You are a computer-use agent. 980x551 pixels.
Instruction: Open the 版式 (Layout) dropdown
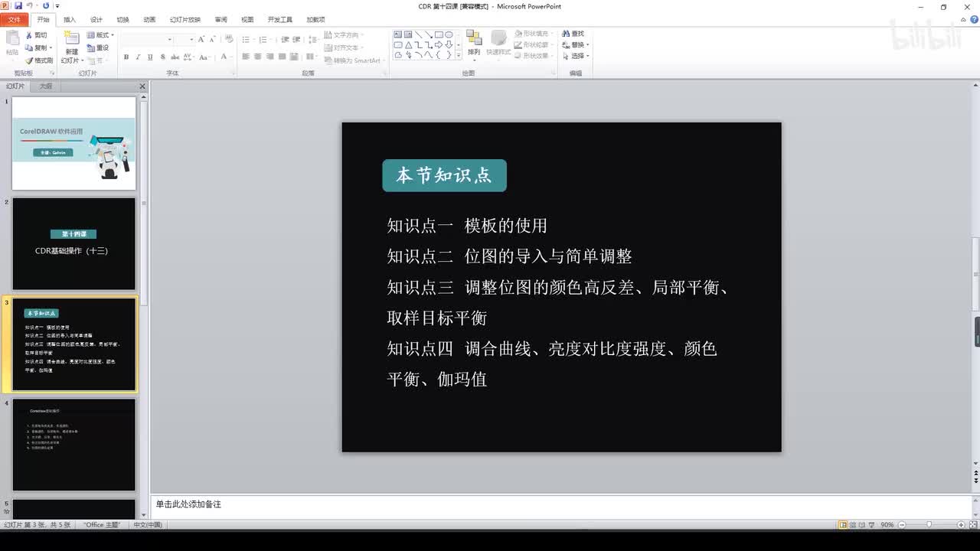pyautogui.click(x=100, y=35)
